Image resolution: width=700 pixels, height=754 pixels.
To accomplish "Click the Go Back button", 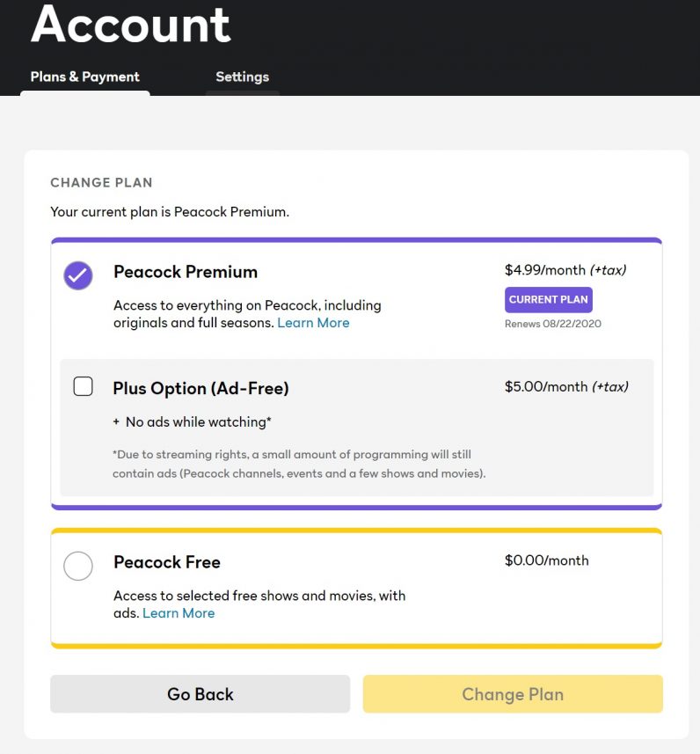I will tap(200, 694).
